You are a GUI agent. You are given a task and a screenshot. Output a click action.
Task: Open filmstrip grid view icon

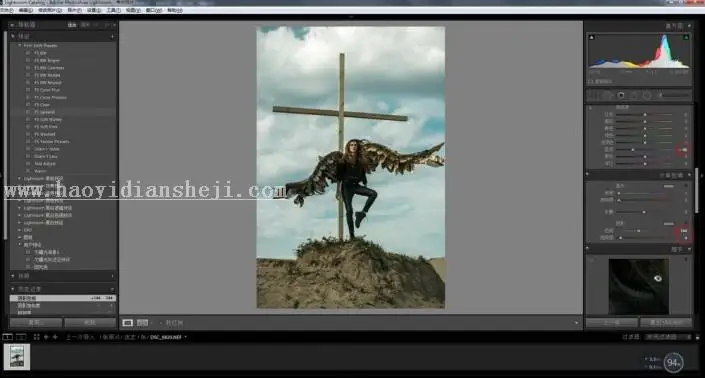pyautogui.click(x=36, y=337)
